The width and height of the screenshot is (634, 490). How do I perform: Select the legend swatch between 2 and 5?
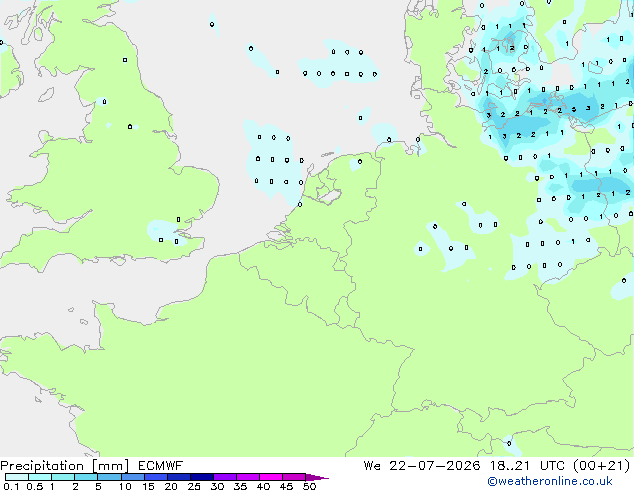pos(86,477)
